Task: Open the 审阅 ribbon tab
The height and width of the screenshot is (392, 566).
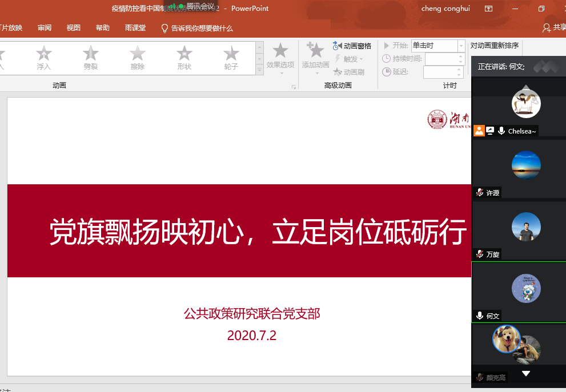Action: click(45, 28)
